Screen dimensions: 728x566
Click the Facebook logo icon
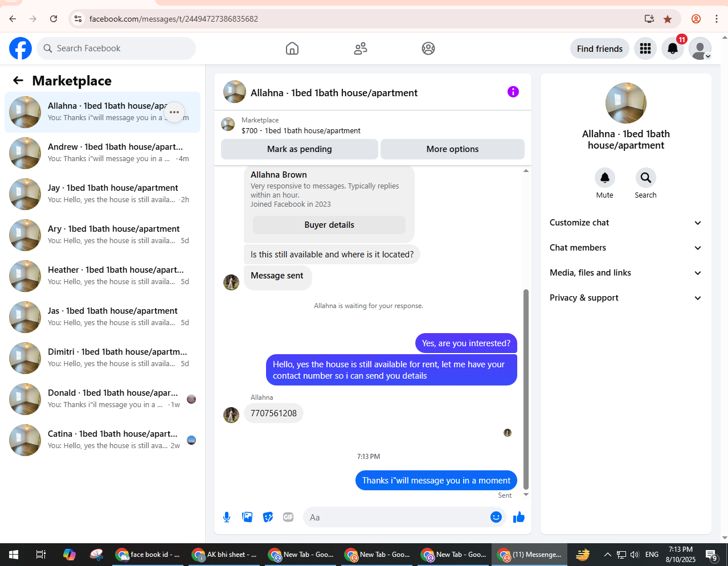pyautogui.click(x=21, y=48)
